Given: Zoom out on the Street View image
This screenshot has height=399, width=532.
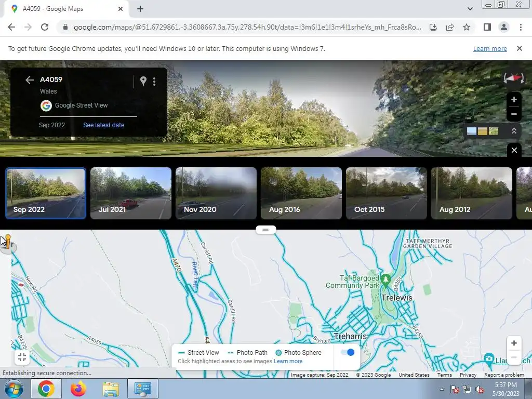Looking at the screenshot, I should 514,114.
